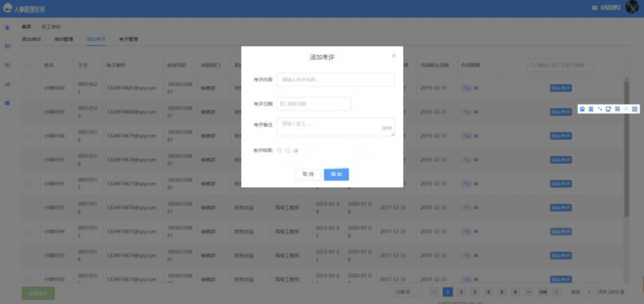Click 添加考评 button in the 736 年 row
644x304 pixels.
(x=560, y=88)
